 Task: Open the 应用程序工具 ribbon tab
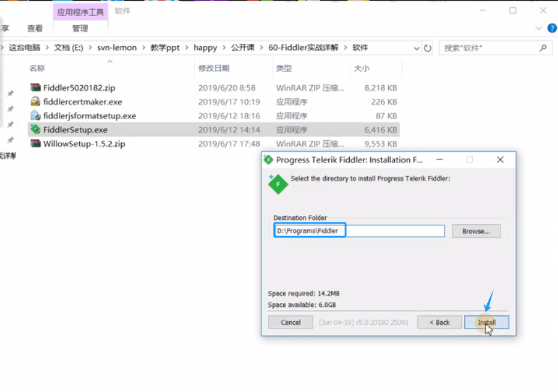(x=80, y=12)
